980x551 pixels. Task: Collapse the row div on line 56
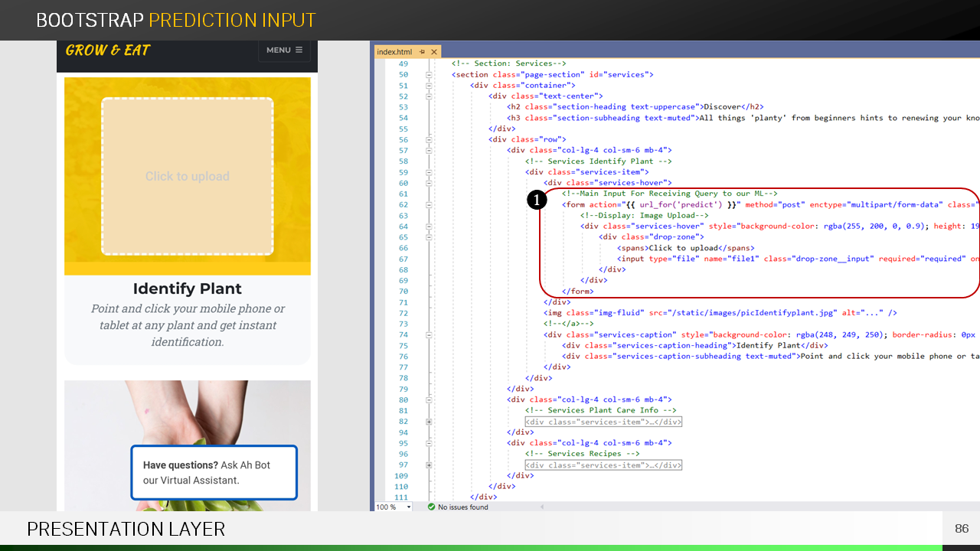click(429, 140)
